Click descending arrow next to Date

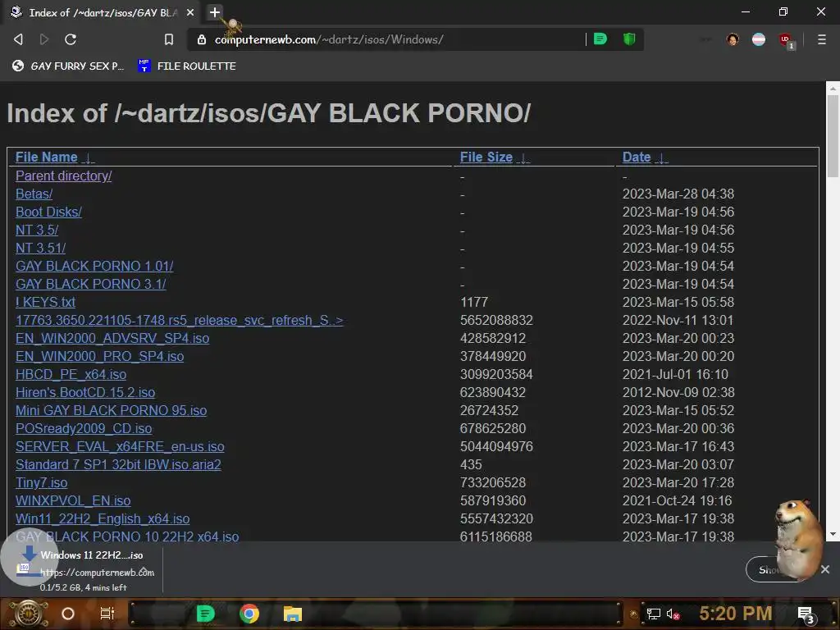[x=662, y=158]
